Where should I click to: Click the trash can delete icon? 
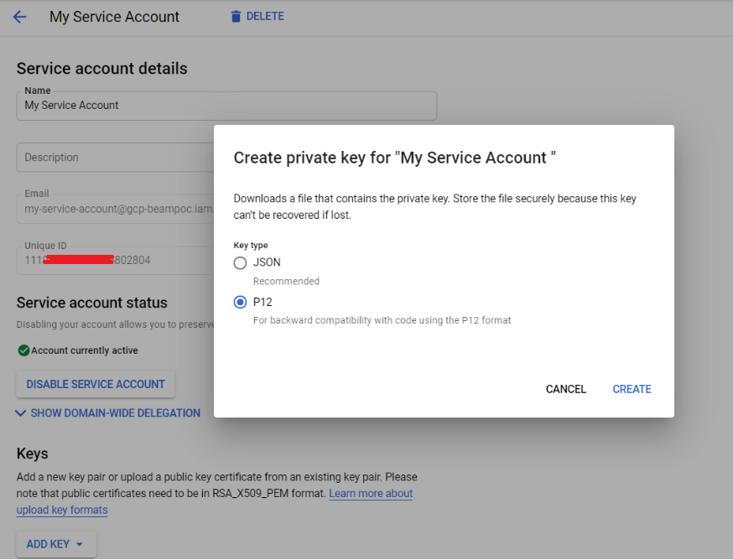click(x=236, y=17)
